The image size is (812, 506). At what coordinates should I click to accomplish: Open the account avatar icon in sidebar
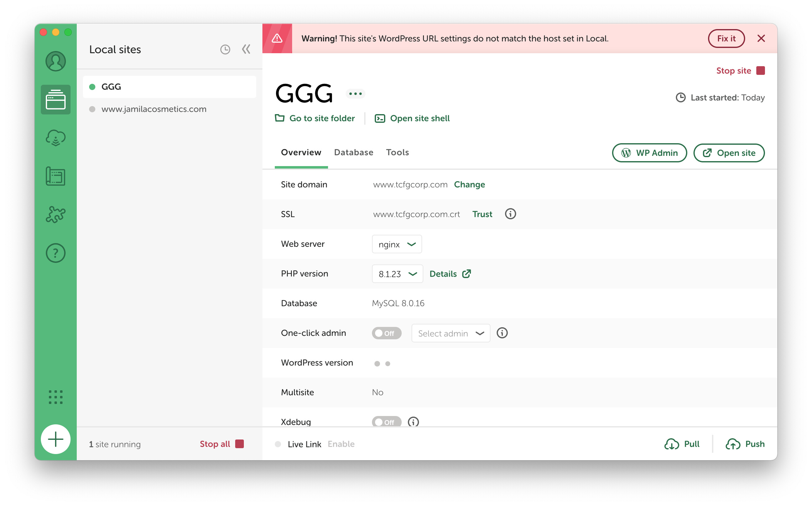click(x=56, y=61)
